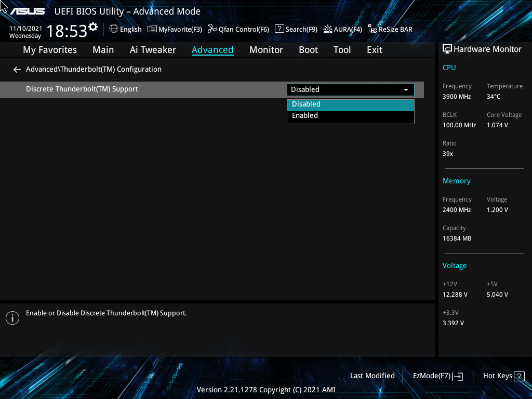Click the Search(F9) question mark icon

coord(279,29)
